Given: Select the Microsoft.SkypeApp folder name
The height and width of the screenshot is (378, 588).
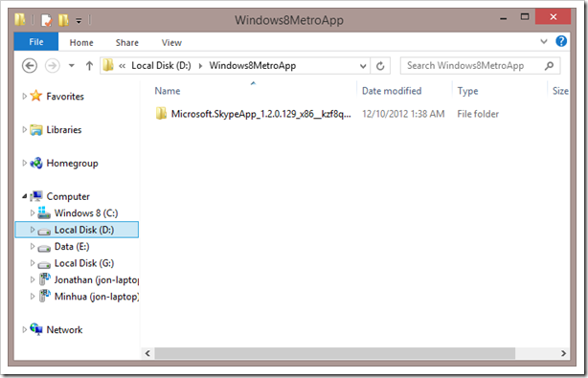Looking at the screenshot, I should [261, 114].
